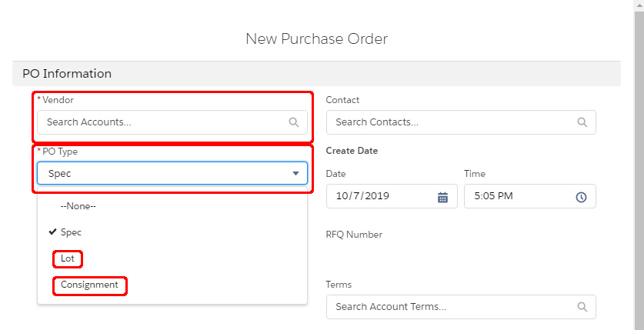Viewport: 644px width, 330px height.
Task: Open the calendar date picker icon
Action: 442,197
